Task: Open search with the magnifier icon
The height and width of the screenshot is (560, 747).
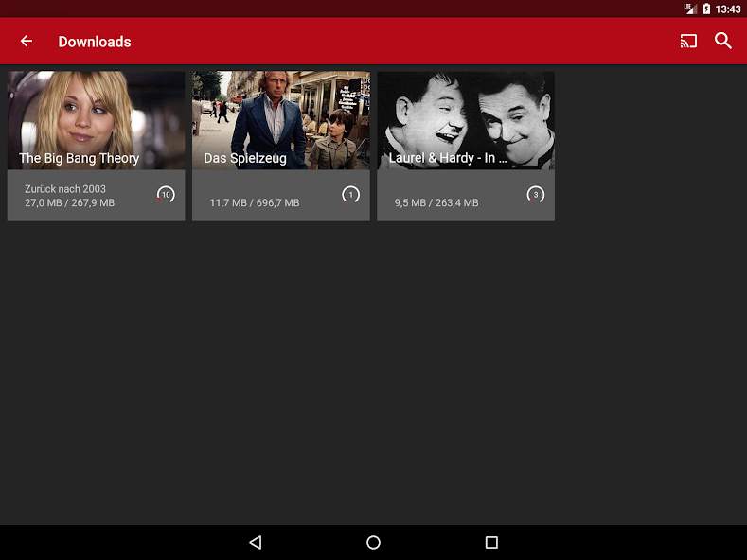Action: 723,41
